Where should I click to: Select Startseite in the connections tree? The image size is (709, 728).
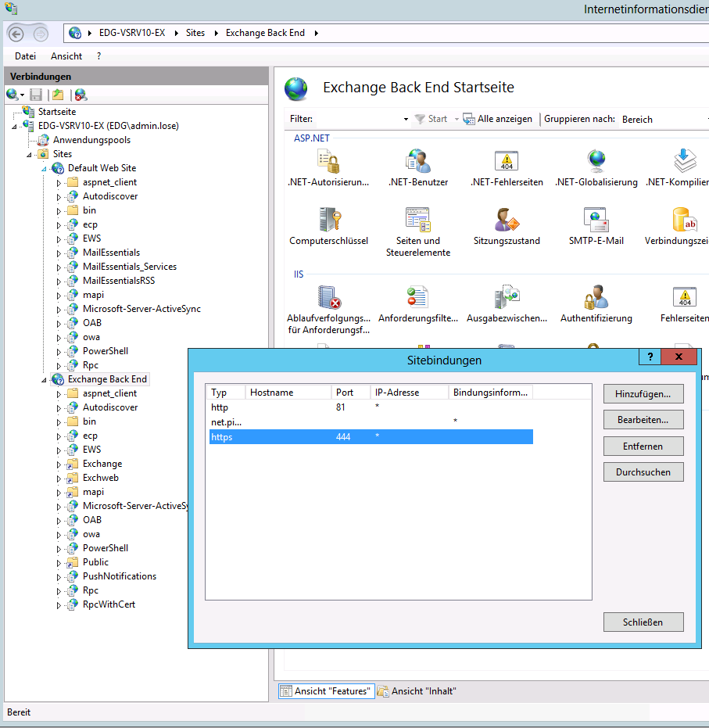[x=56, y=112]
